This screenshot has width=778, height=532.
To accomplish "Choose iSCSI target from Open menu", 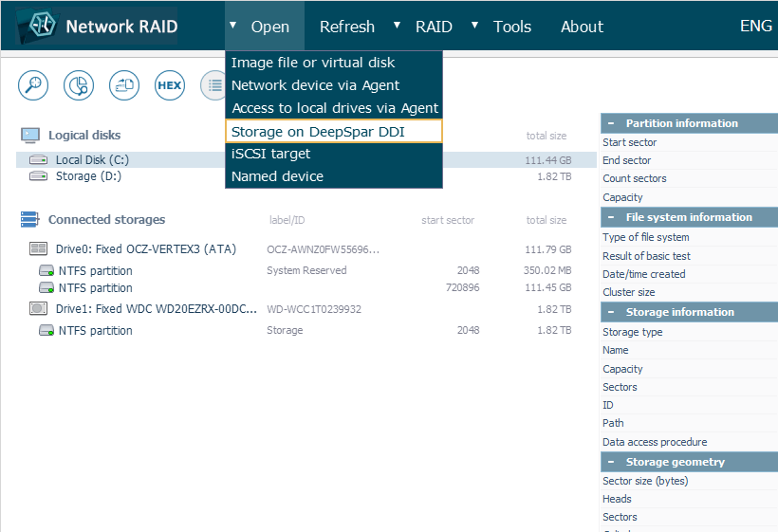I will click(x=271, y=154).
